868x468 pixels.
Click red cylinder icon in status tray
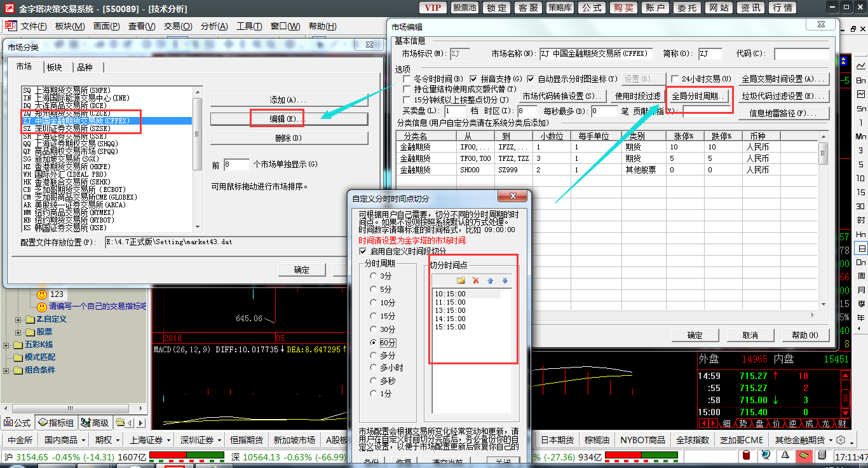click(x=747, y=455)
